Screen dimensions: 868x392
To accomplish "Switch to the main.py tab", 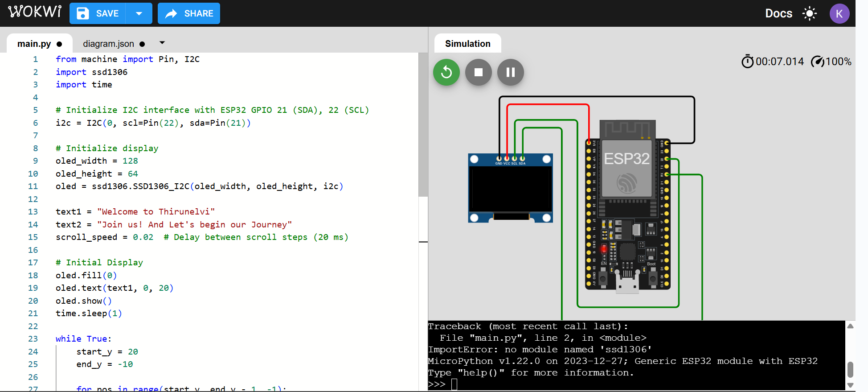I will tap(39, 44).
